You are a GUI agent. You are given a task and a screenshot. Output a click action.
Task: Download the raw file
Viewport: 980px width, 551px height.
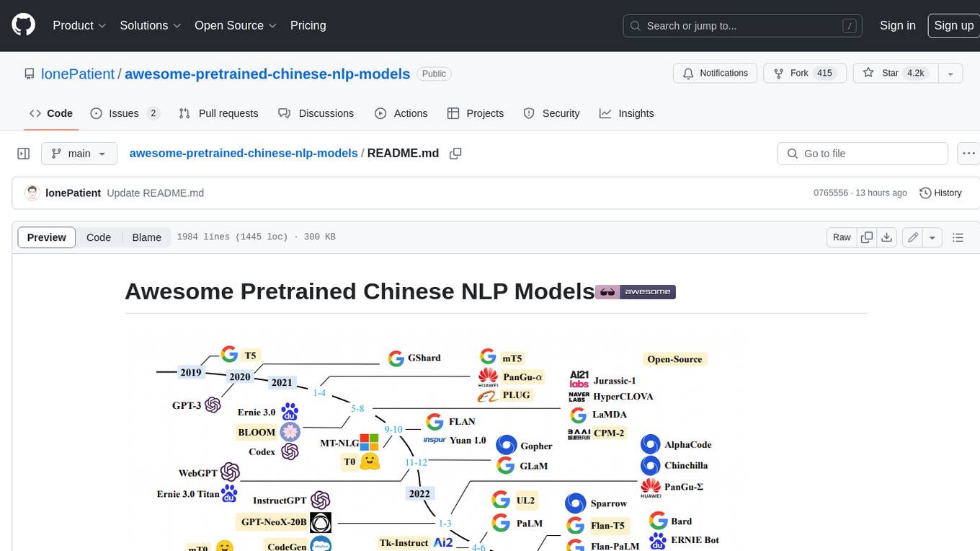[887, 237]
